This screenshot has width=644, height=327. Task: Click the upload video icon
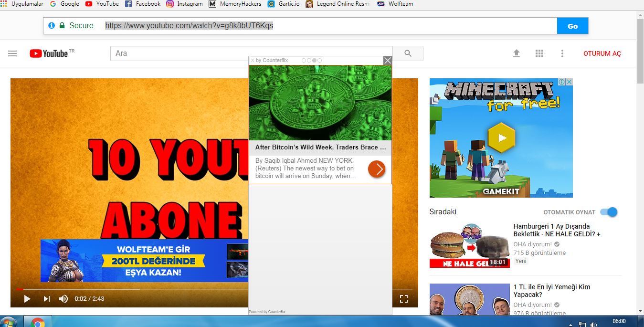pyautogui.click(x=516, y=53)
